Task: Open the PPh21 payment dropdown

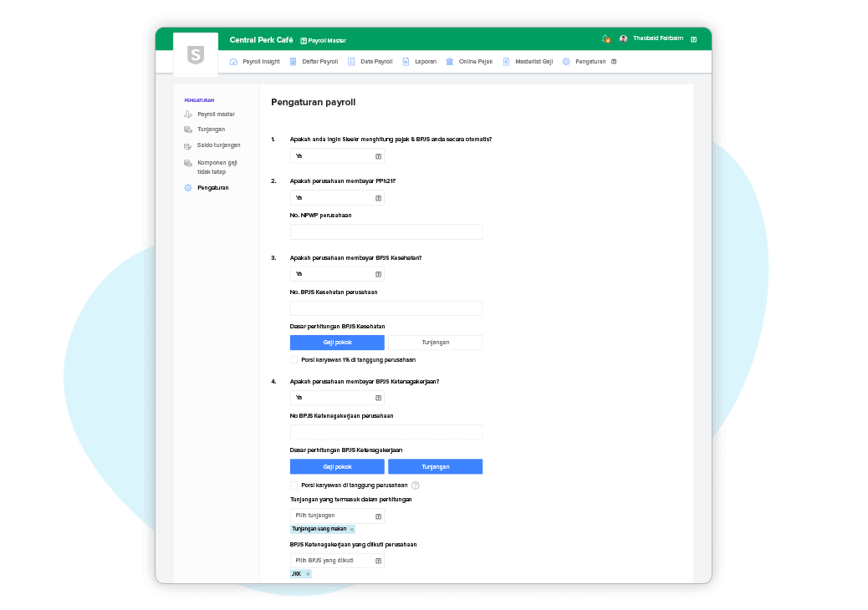Action: (x=337, y=198)
